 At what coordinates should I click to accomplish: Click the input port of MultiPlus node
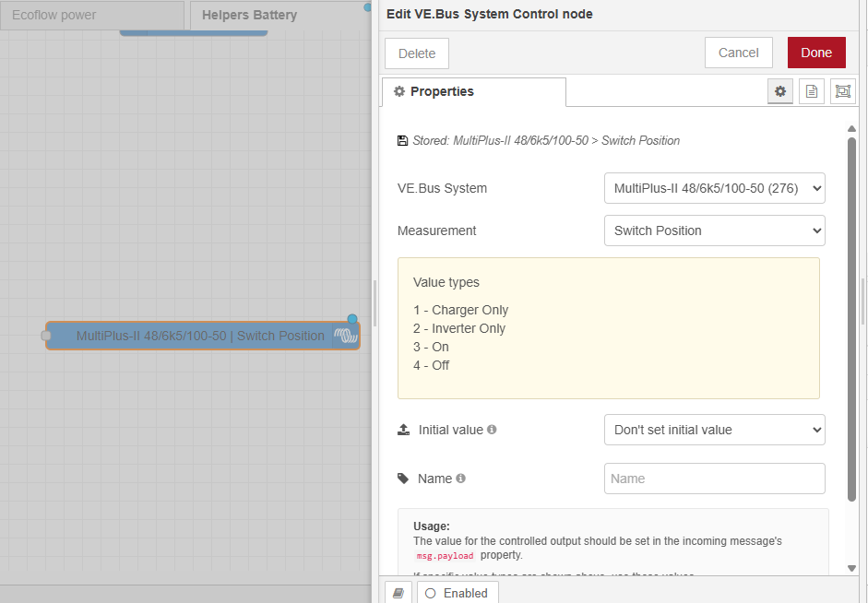pos(46,336)
